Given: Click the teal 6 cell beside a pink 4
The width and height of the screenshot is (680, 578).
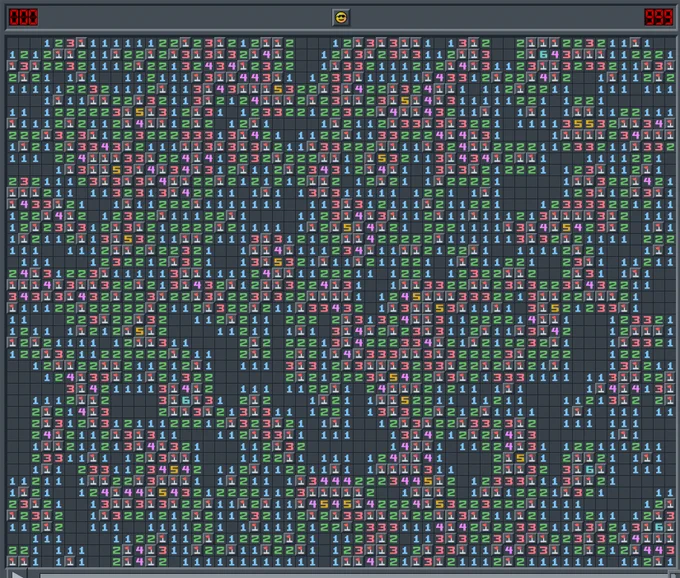Looking at the screenshot, I should pyautogui.click(x=543, y=55).
